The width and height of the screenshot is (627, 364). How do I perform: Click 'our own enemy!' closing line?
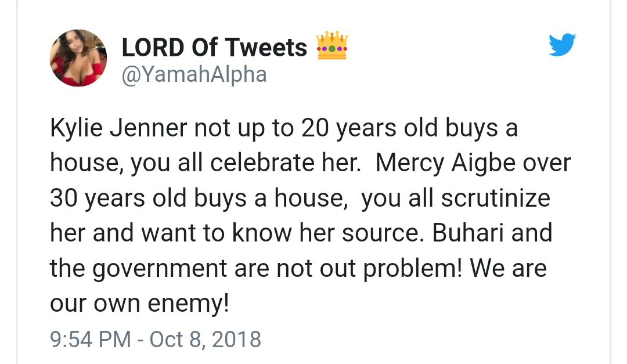[x=139, y=304]
